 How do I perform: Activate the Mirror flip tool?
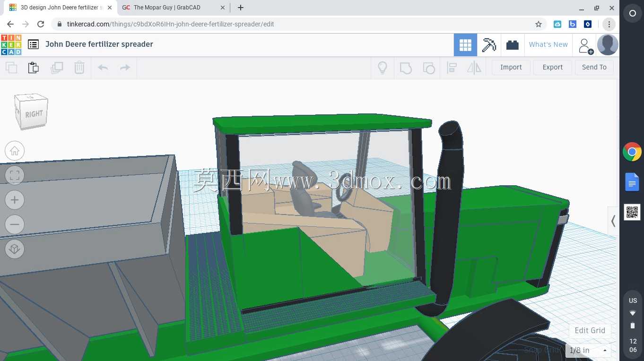[x=474, y=68]
